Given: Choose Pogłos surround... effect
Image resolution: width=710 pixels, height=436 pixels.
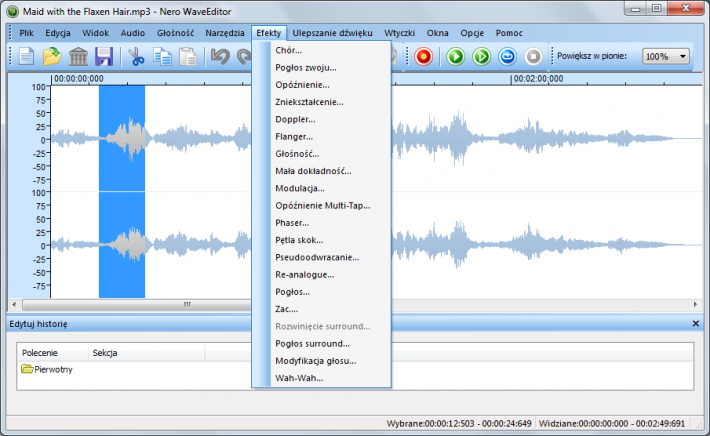Looking at the screenshot, I should pos(321,343).
